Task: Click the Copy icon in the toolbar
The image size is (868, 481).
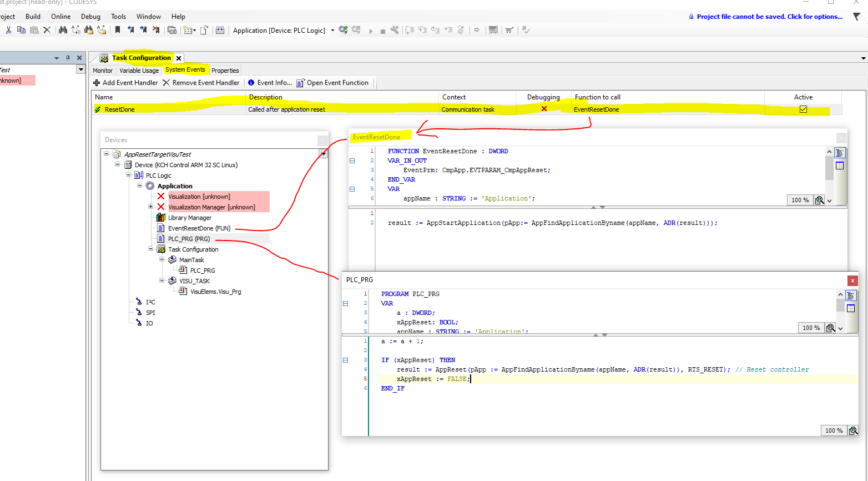Action: [21, 30]
